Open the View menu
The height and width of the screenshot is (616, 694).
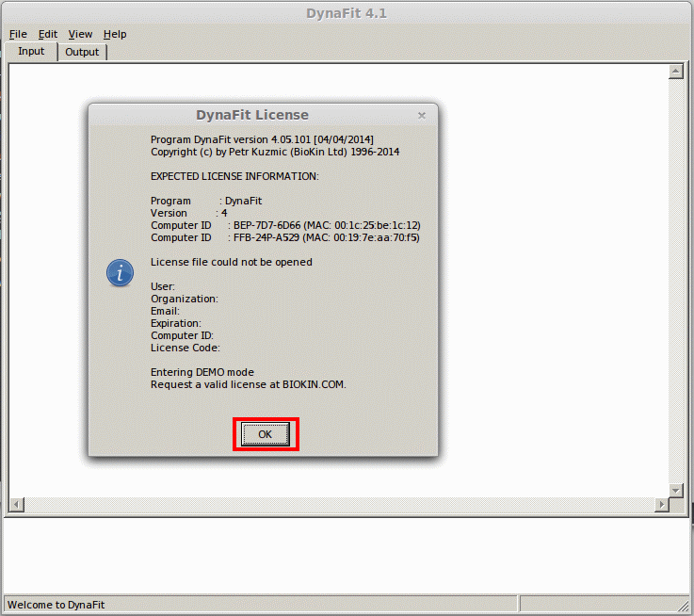click(80, 34)
